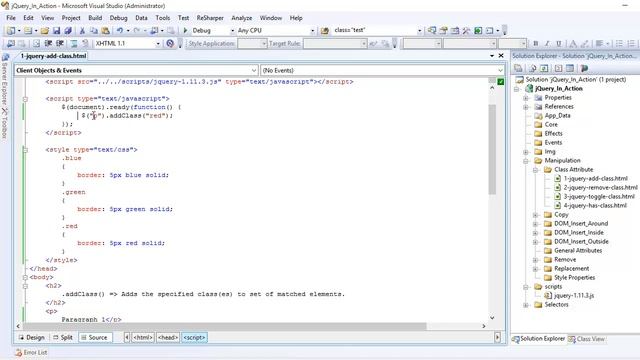640x360 pixels.
Task: Click the Bulleted list icon
Action: (x=619, y=43)
